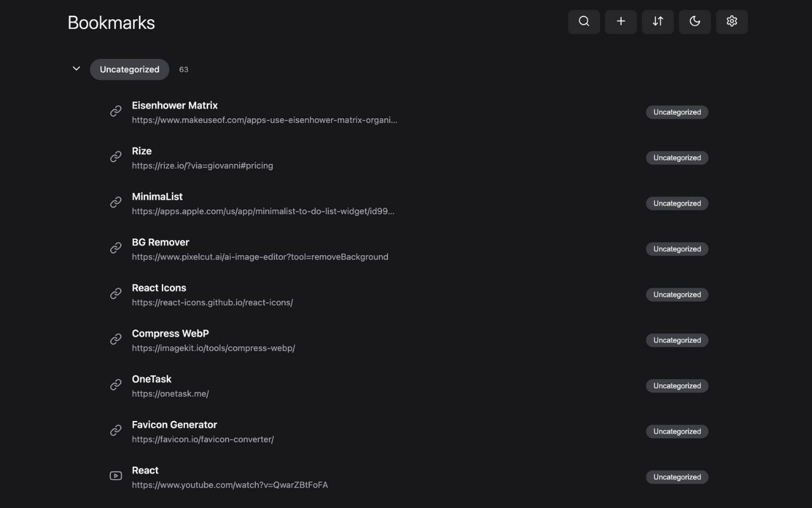812x508 pixels.
Task: Click the Uncategorized tag on Favicon Generator
Action: pyautogui.click(x=677, y=431)
